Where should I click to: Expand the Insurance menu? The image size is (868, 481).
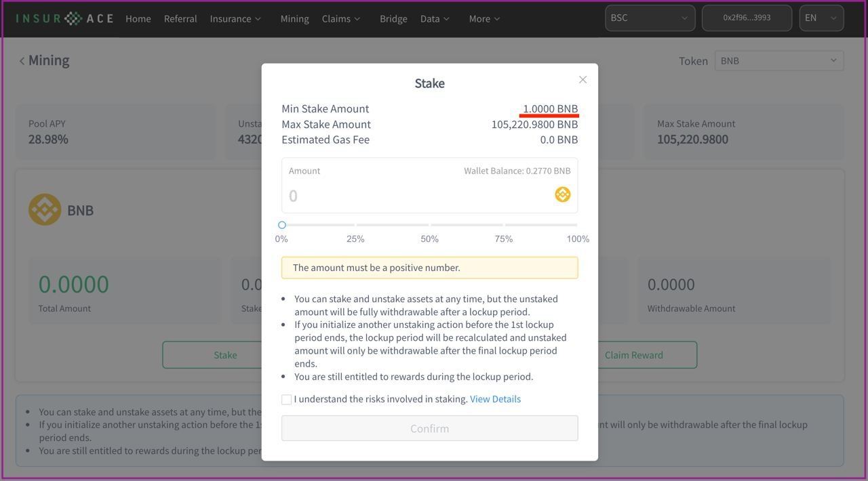click(x=235, y=19)
